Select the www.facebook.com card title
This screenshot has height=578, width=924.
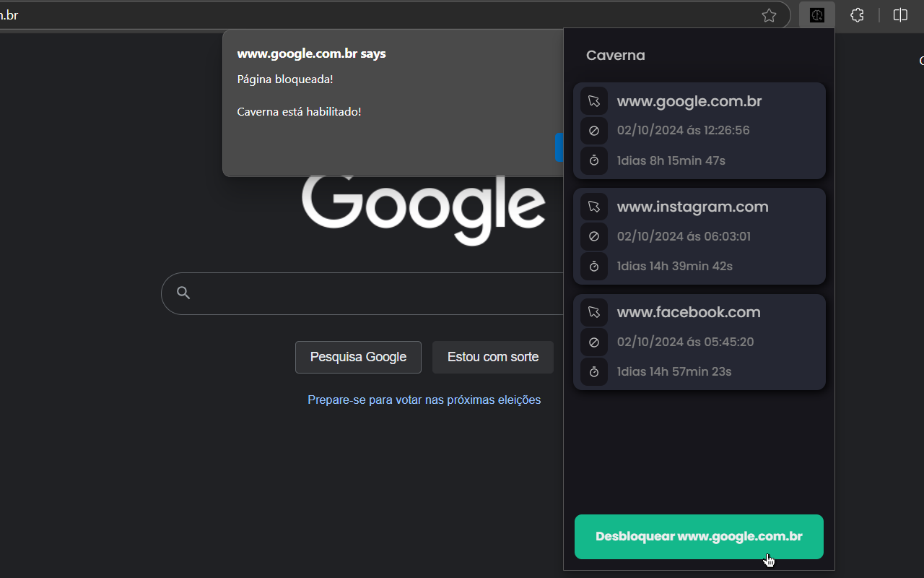pos(689,312)
